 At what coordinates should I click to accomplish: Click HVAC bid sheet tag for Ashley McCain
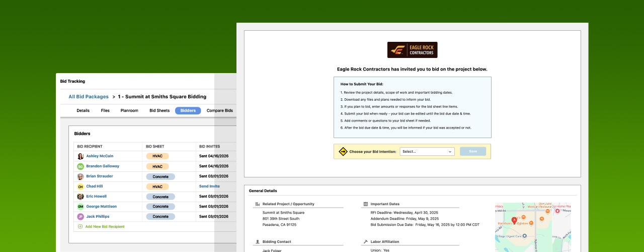point(157,156)
